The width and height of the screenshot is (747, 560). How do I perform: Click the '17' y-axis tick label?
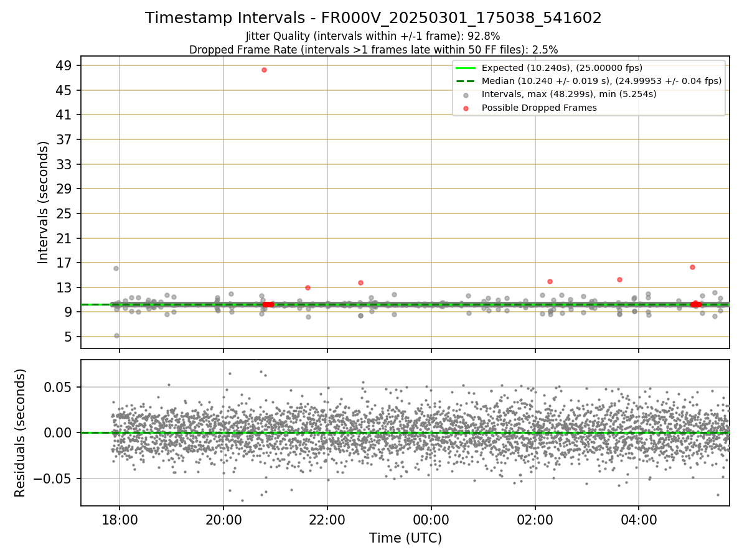(65, 263)
